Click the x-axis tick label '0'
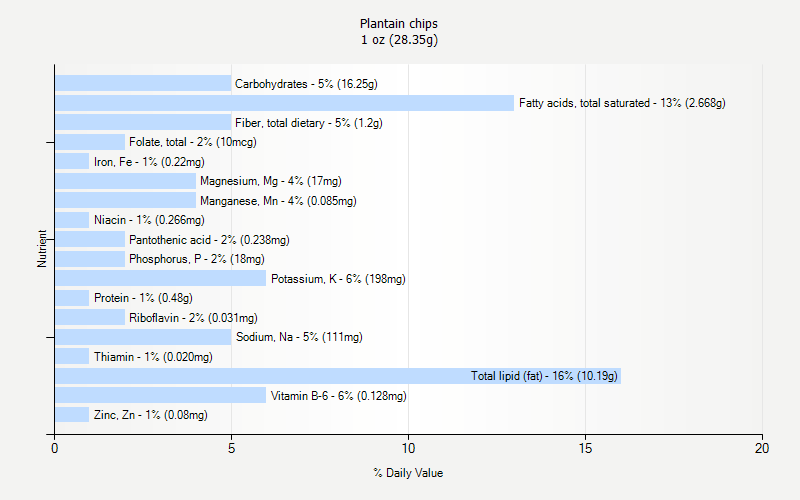Viewport: 800px width, 500px height. [x=54, y=448]
